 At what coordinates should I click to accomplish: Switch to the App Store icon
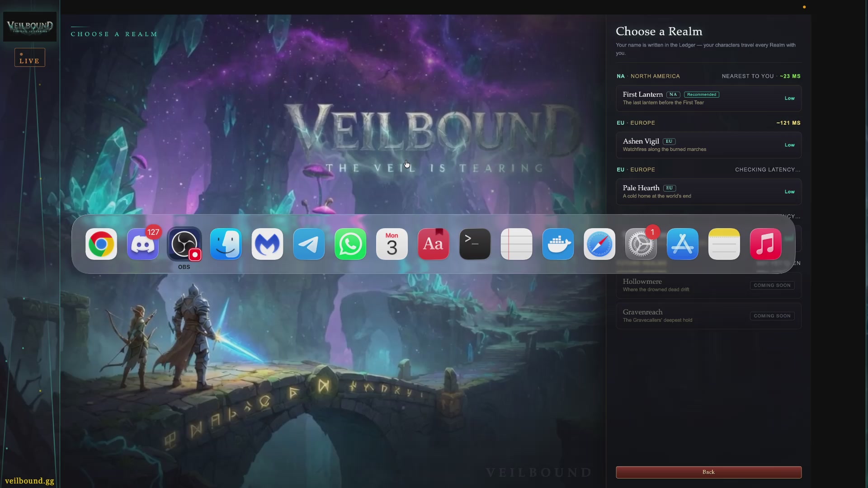(683, 244)
